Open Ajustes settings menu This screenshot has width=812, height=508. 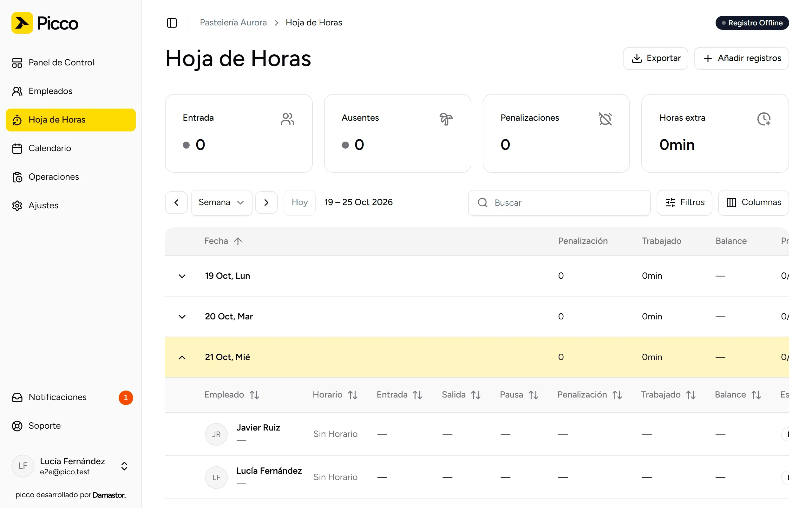click(70, 205)
